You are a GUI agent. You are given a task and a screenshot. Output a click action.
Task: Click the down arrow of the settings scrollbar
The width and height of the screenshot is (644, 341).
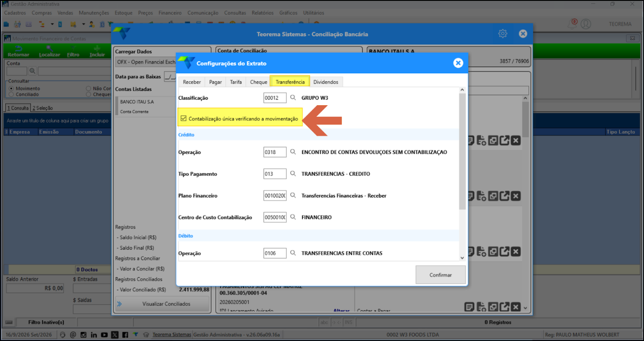pos(462,258)
